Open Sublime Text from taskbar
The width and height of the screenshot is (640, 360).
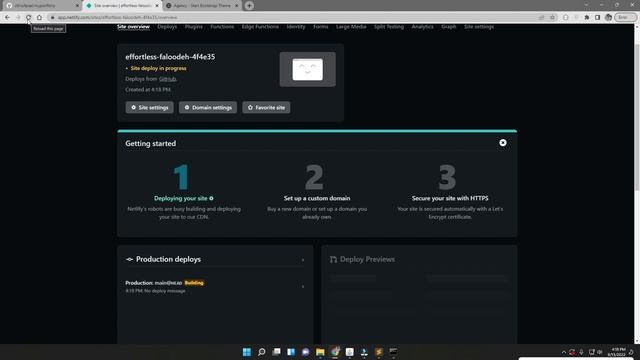pyautogui.click(x=379, y=352)
